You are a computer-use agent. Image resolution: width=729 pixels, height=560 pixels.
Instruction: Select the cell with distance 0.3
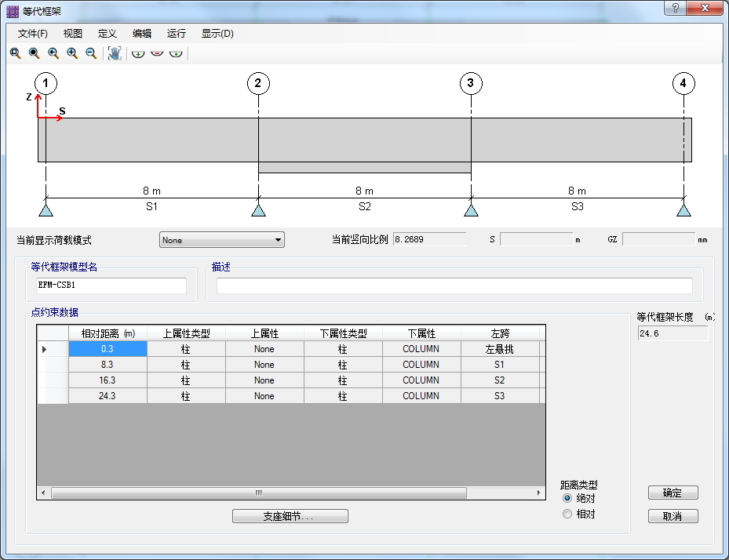(108, 349)
